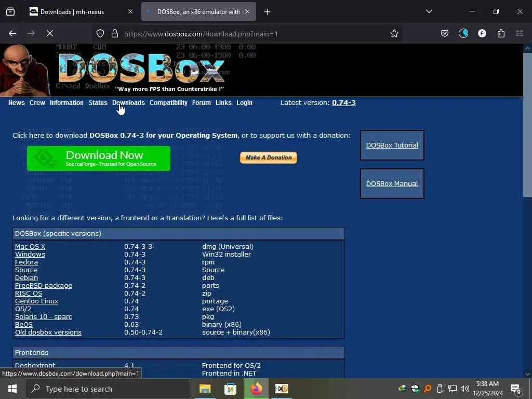This screenshot has height=399, width=532.
Task: Open notification center icon
Action: coord(516,389)
